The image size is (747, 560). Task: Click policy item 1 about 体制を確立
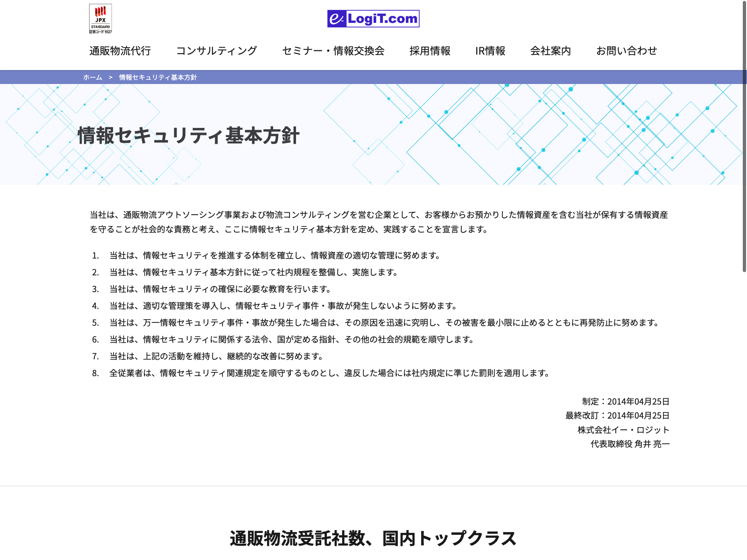coord(275,256)
